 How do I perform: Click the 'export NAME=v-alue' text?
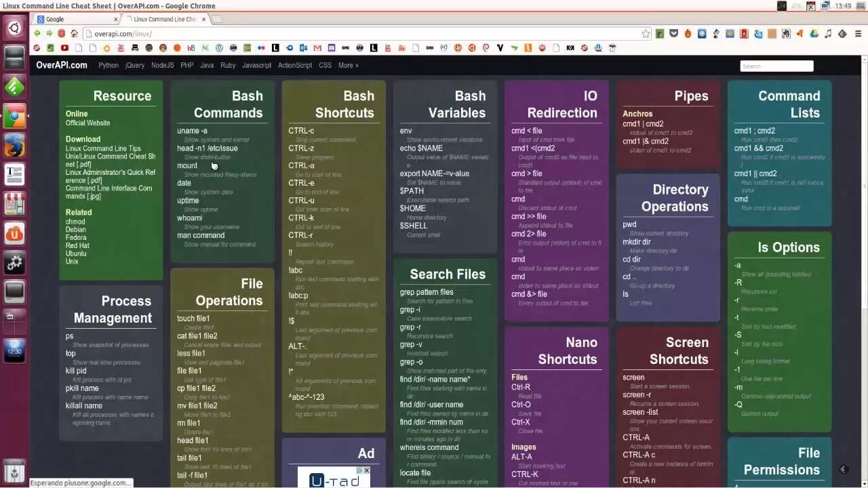pyautogui.click(x=435, y=174)
